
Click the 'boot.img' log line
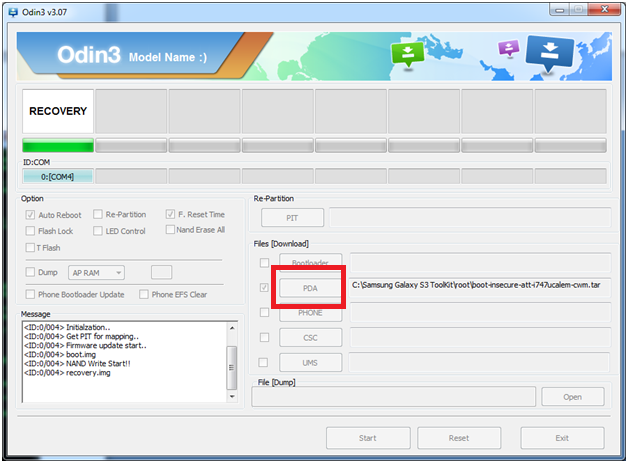[x=60, y=354]
